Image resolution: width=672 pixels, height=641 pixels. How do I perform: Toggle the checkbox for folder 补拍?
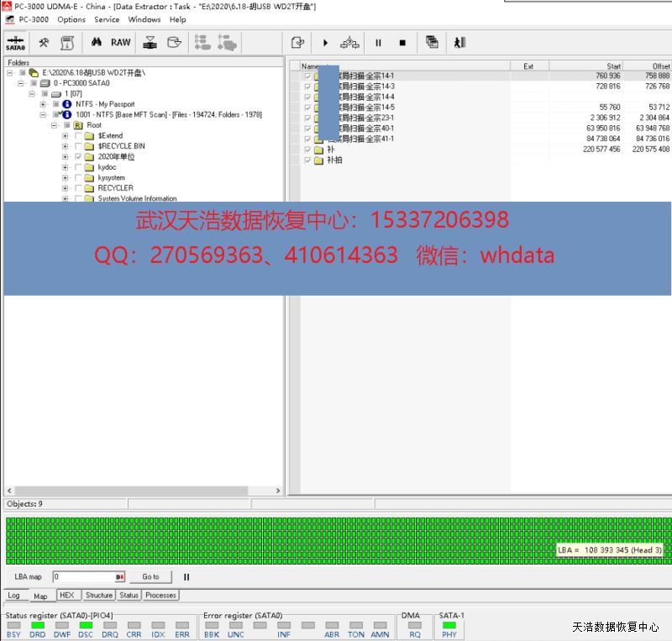click(x=307, y=160)
